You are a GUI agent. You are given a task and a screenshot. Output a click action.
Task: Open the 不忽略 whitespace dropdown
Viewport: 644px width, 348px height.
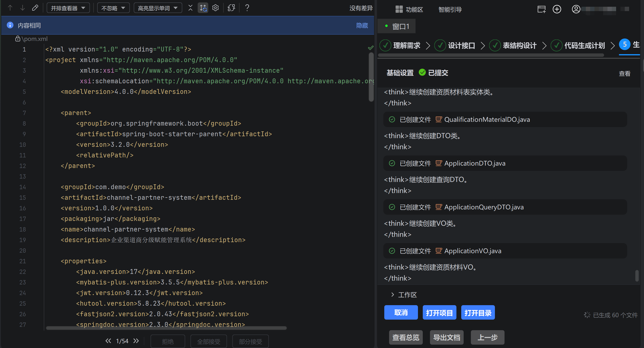113,8
